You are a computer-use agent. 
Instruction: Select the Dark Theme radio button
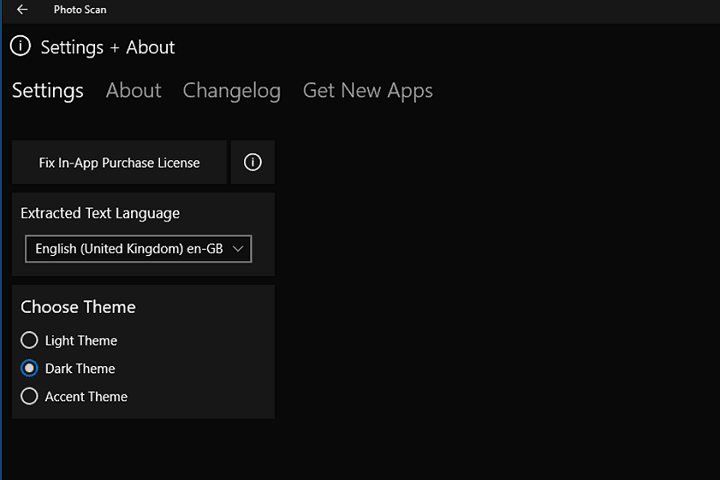click(29, 368)
